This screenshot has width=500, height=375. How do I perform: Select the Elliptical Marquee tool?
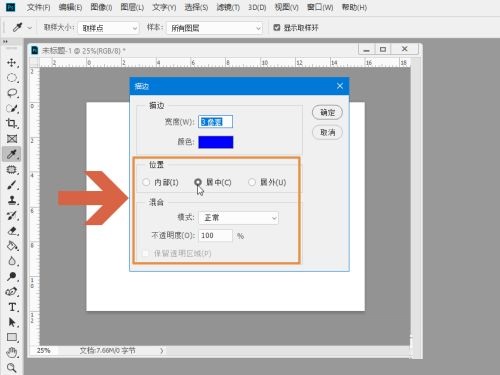coord(12,78)
